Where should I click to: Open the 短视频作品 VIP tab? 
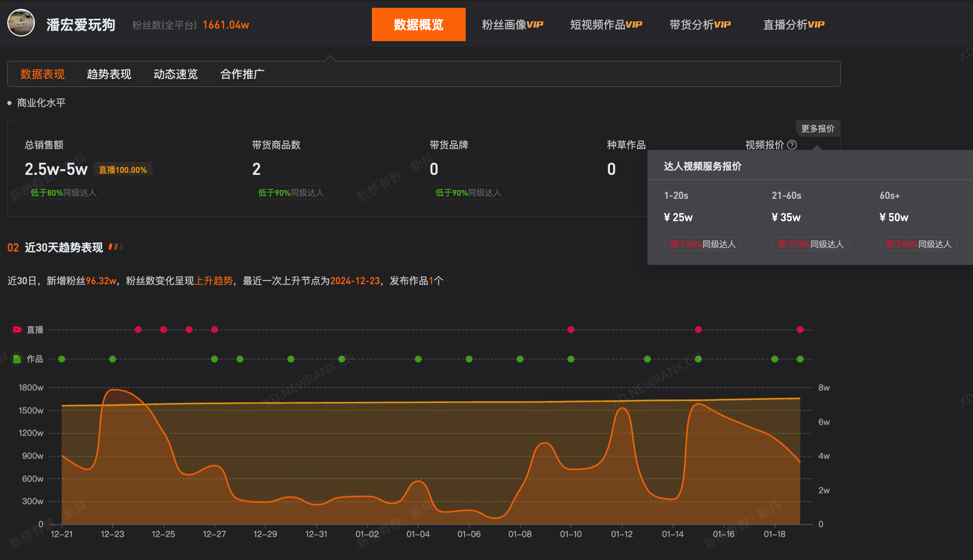606,24
